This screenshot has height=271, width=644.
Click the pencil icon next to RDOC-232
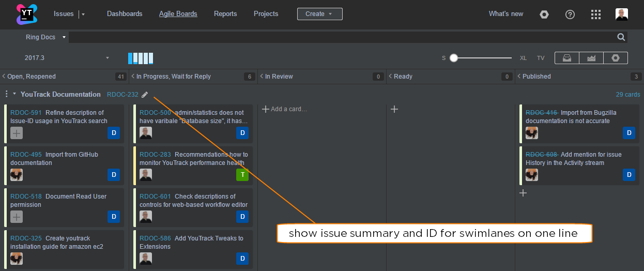point(145,95)
